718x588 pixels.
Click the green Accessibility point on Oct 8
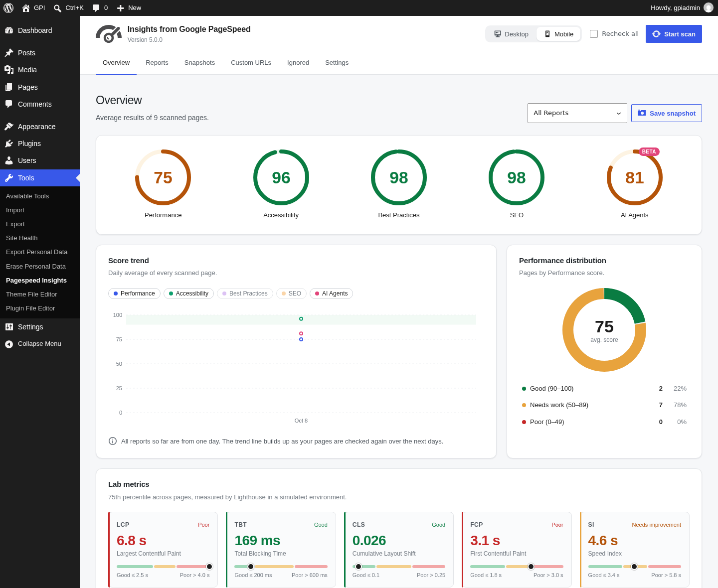301,319
